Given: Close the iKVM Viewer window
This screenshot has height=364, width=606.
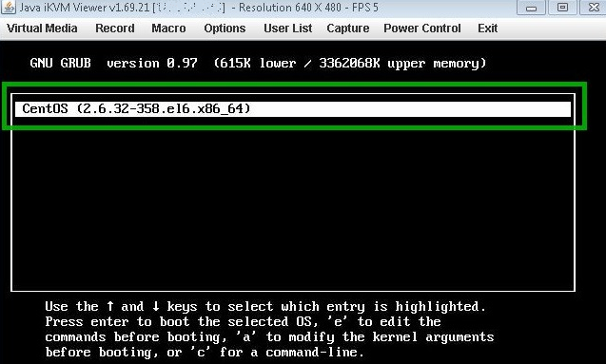Looking at the screenshot, I should (593, 8).
